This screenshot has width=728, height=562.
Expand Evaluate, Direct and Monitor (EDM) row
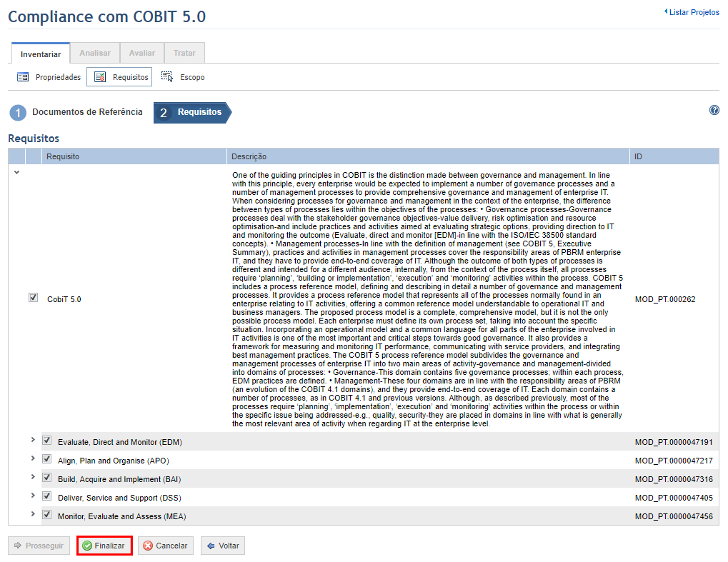[33, 439]
